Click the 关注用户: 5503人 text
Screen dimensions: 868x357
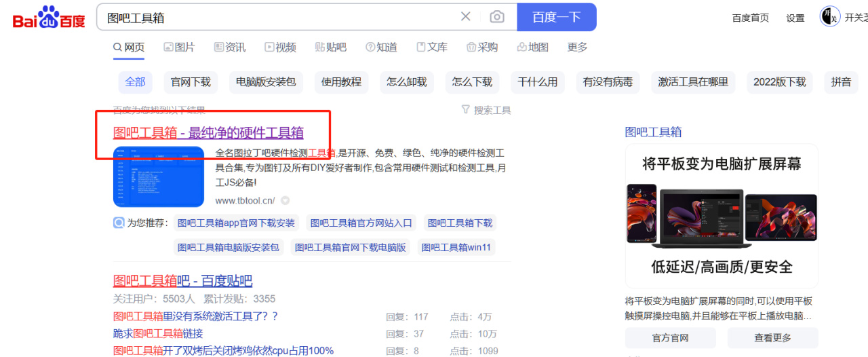click(x=153, y=299)
